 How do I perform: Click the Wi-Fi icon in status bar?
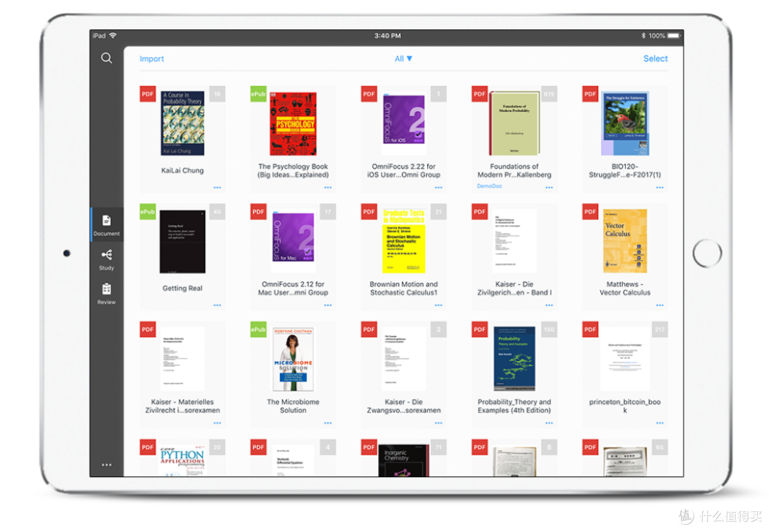(x=113, y=36)
